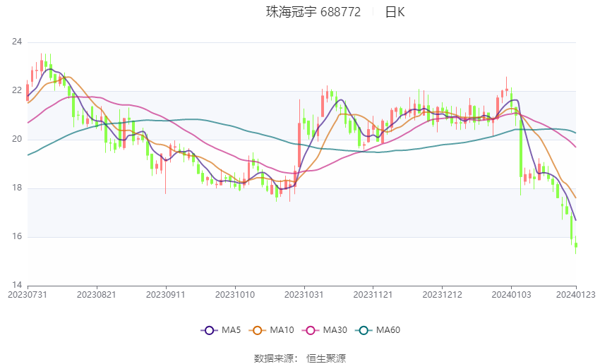This screenshot has height=364, width=600.
Task: Click the y-axis value 18
Action: coord(17,188)
